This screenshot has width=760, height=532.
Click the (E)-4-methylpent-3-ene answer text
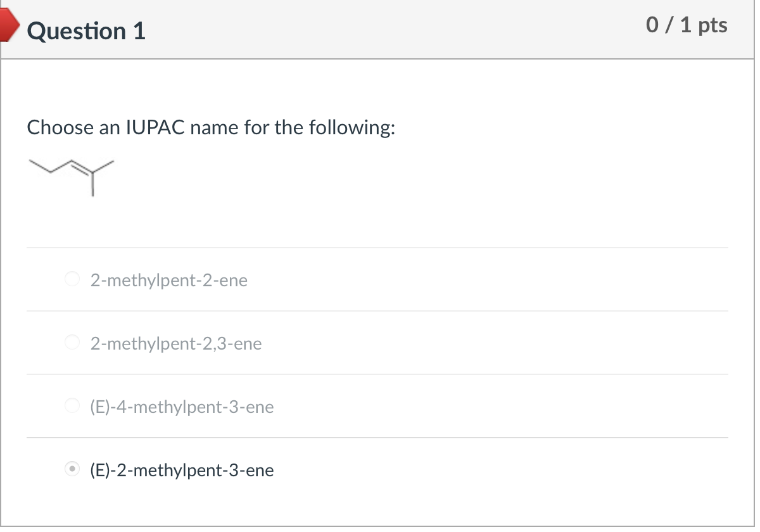click(x=182, y=407)
